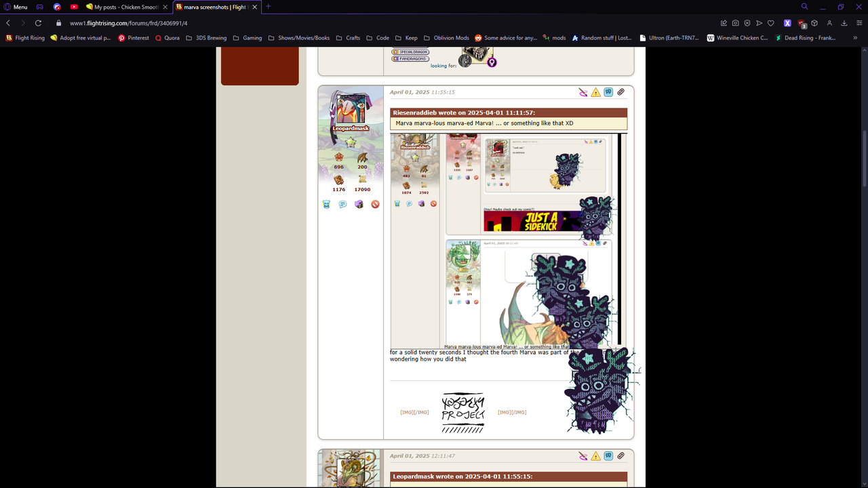Open the browser profile account icon
The image size is (868, 488).
pyautogui.click(x=829, y=23)
